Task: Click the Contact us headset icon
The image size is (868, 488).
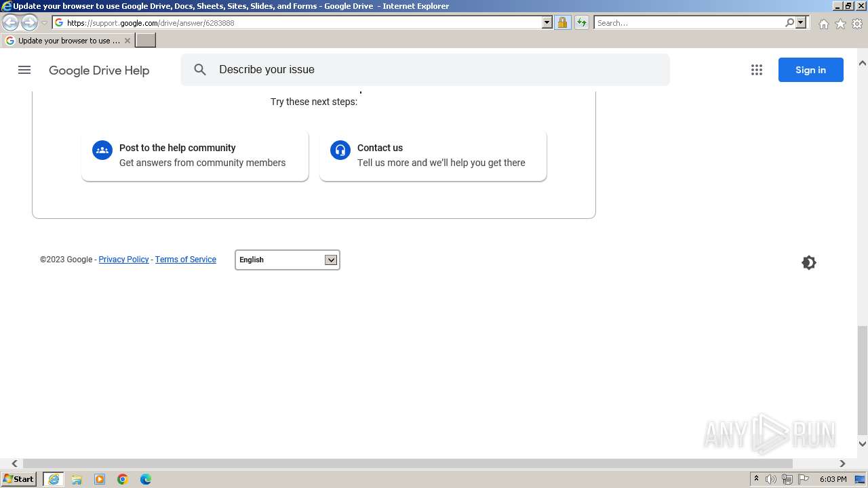Action: pyautogui.click(x=340, y=150)
